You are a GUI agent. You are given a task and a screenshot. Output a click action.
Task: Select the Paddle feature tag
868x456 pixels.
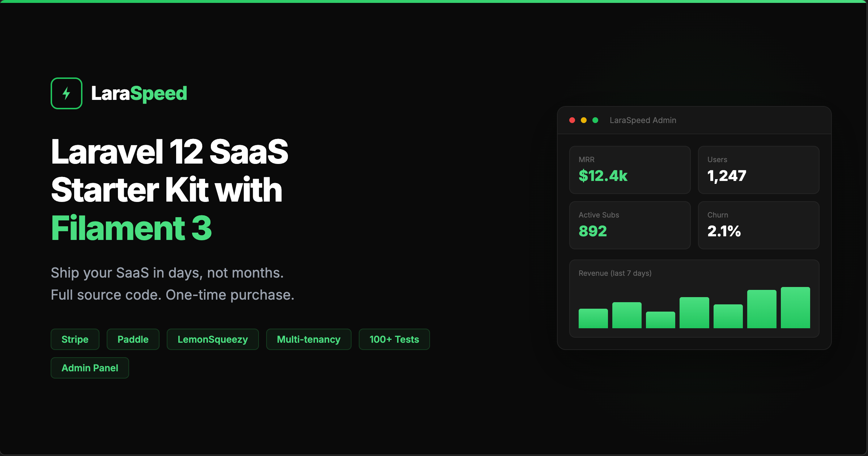click(133, 339)
